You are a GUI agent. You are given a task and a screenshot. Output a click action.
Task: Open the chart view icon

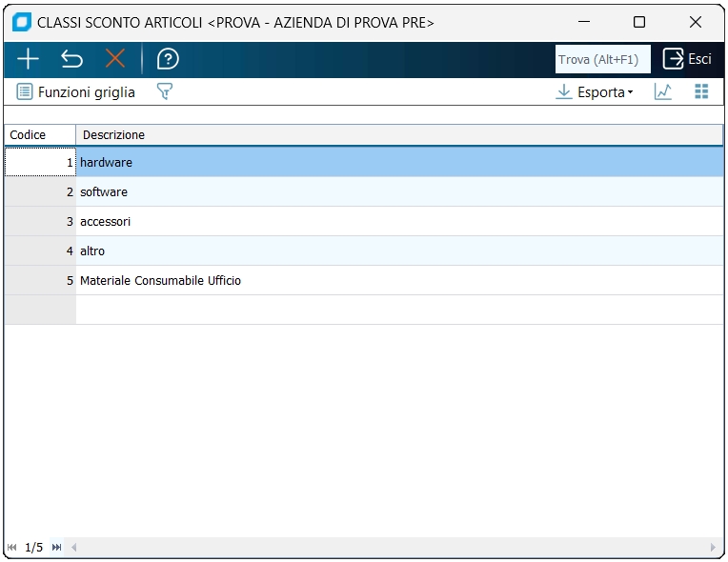click(x=663, y=91)
